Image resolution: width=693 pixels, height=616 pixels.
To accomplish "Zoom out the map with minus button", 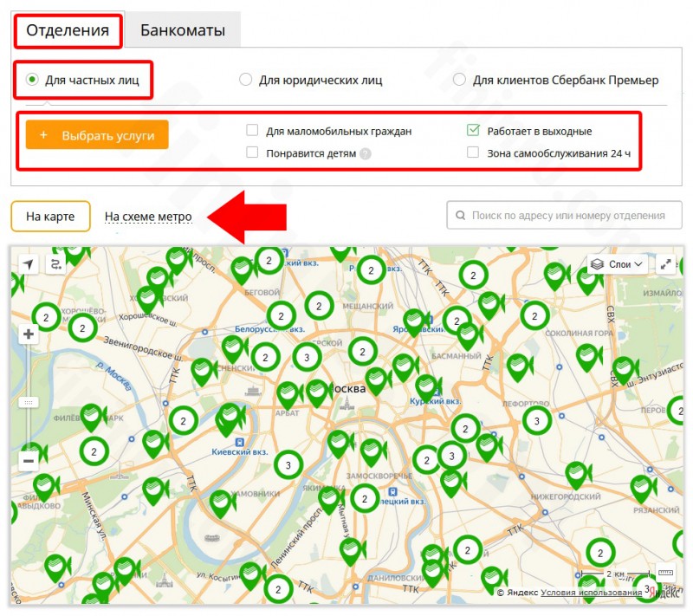I will pyautogui.click(x=29, y=461).
